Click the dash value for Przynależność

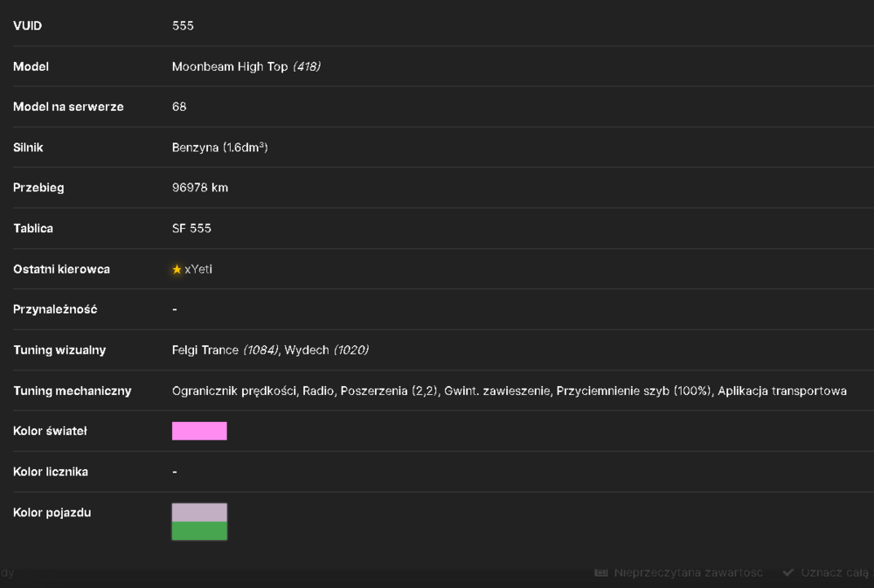coord(175,309)
